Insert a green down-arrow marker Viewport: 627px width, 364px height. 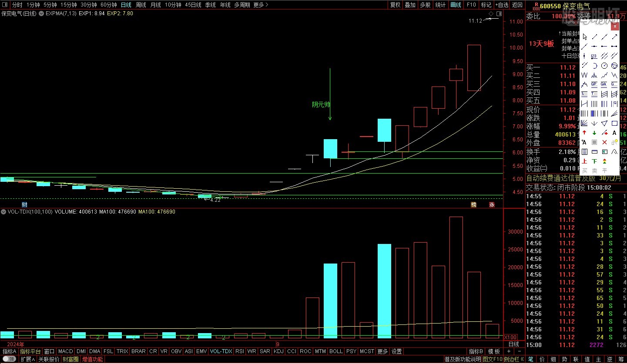(x=594, y=133)
